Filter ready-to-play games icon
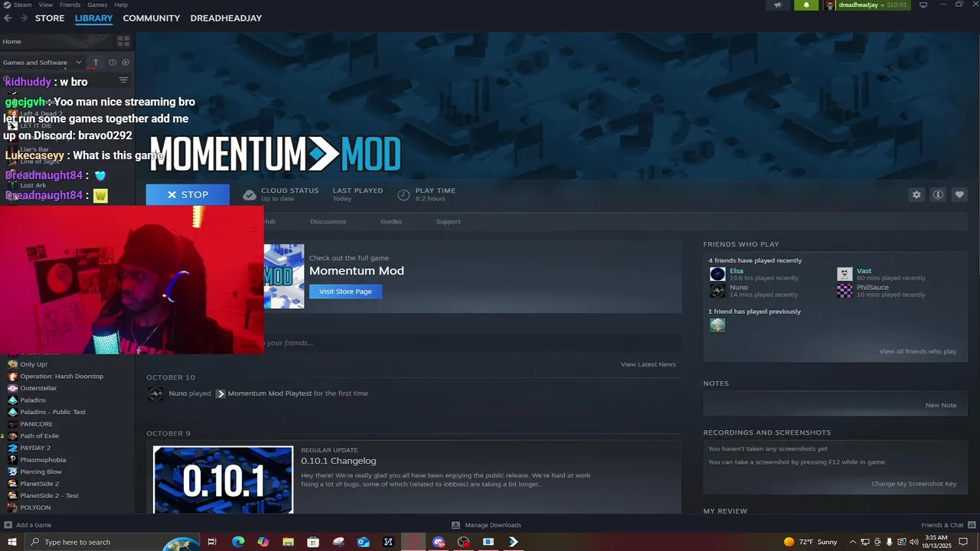980x551 pixels. click(x=126, y=62)
